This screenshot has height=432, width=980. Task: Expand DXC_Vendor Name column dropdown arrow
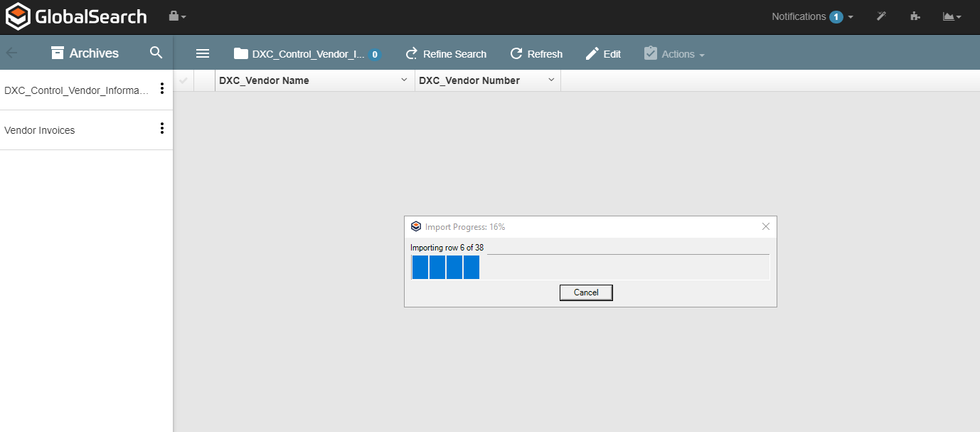click(404, 80)
